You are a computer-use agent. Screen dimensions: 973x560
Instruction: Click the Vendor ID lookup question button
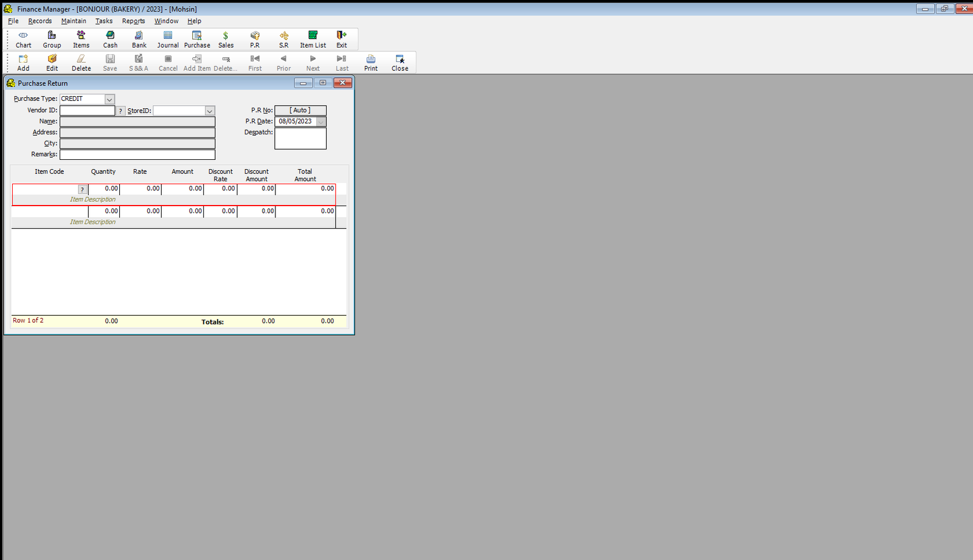(x=120, y=111)
